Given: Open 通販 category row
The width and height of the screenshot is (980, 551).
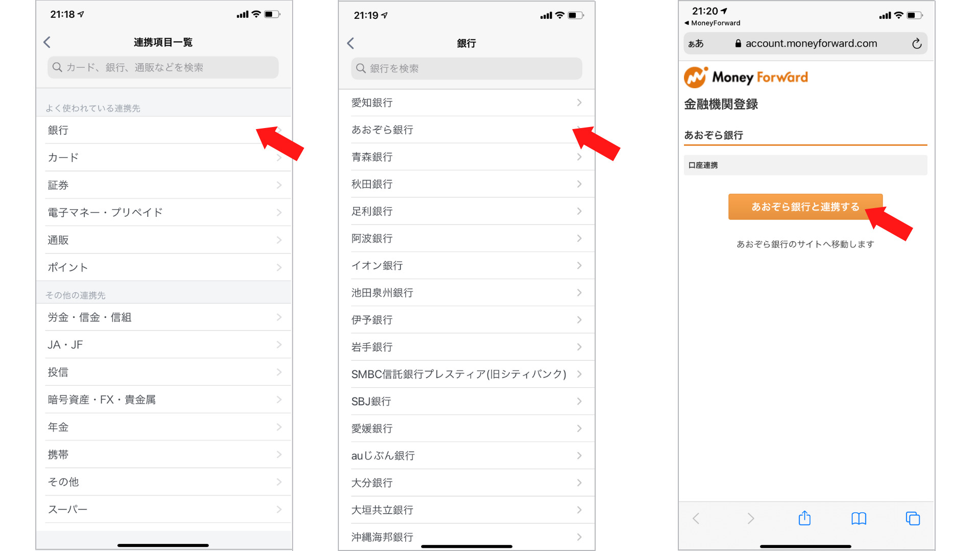Looking at the screenshot, I should [164, 240].
